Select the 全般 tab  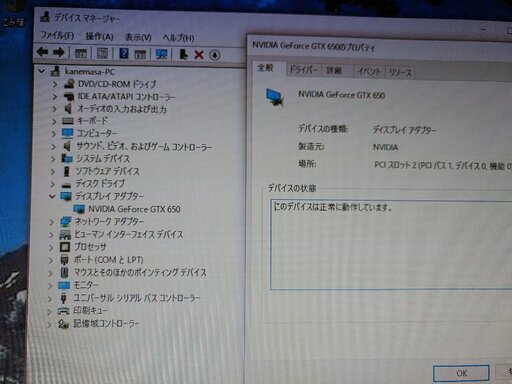[266, 68]
